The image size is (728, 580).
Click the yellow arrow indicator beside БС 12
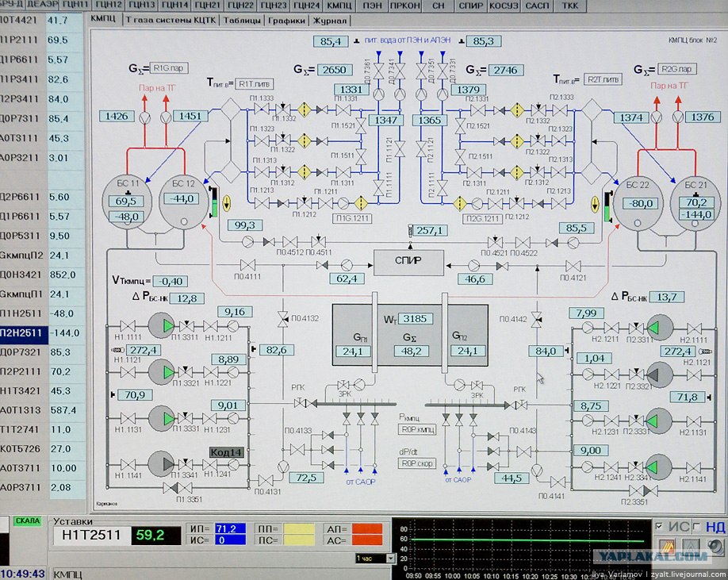[x=227, y=203]
